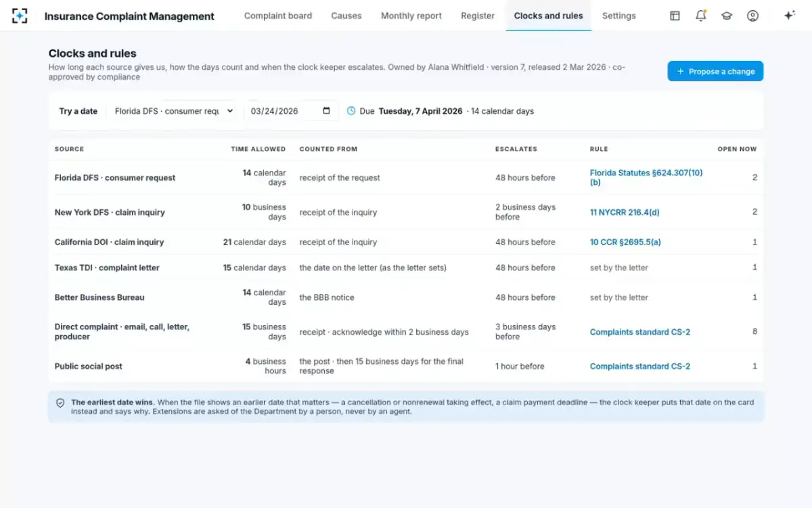Open the 11 NYCRR 216.4(d) rule link
Screen dimensions: 812x508
coord(625,212)
